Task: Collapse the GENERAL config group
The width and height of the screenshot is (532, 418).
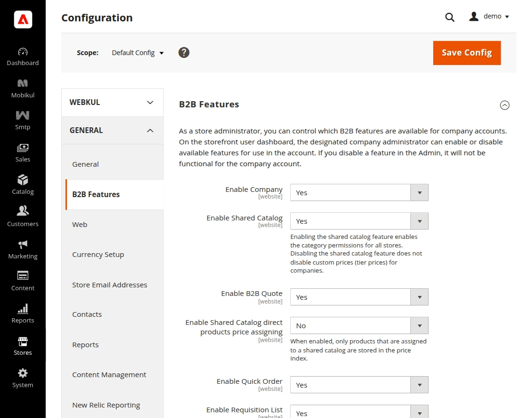Action: click(x=112, y=131)
